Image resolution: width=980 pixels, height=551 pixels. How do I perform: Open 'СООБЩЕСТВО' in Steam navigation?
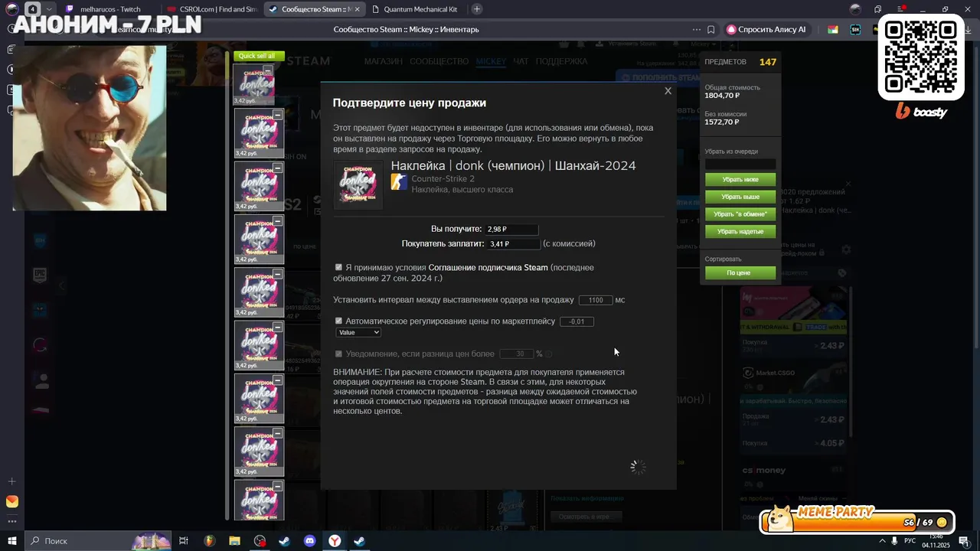click(x=439, y=61)
